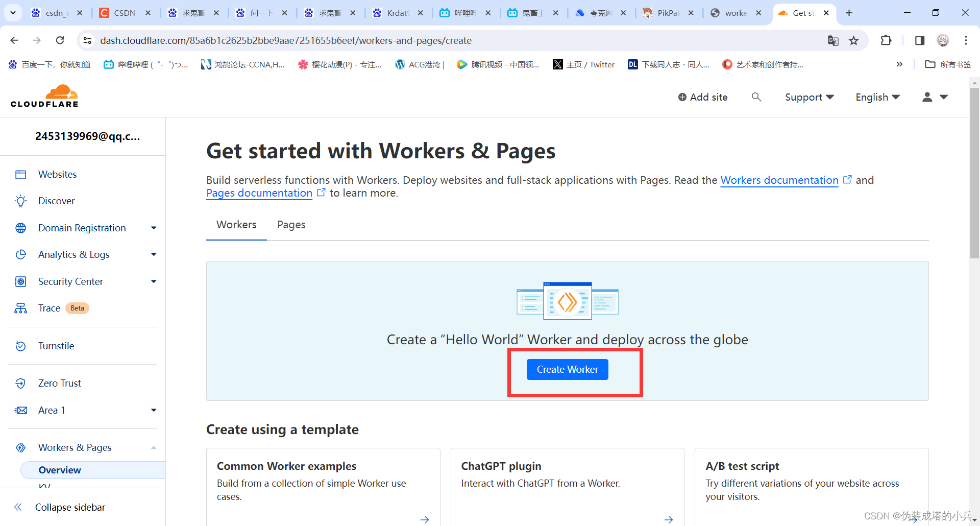
Task: Reload the page with refresh icon
Action: pyautogui.click(x=60, y=40)
